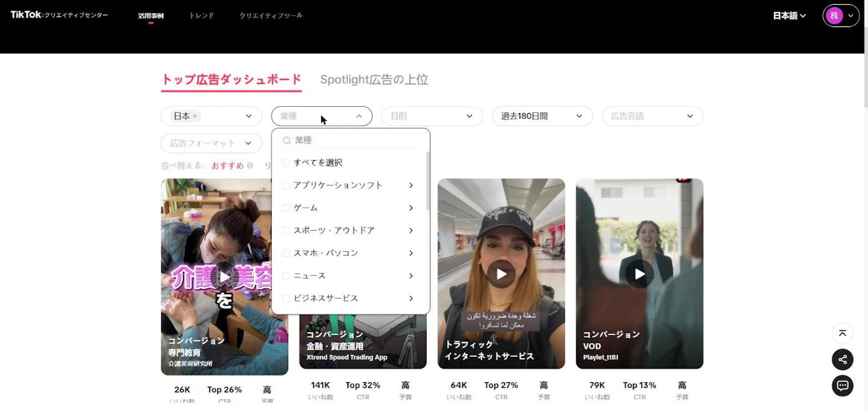Click the purple 株 account avatar
This screenshot has width=868, height=412.
coord(835,16)
